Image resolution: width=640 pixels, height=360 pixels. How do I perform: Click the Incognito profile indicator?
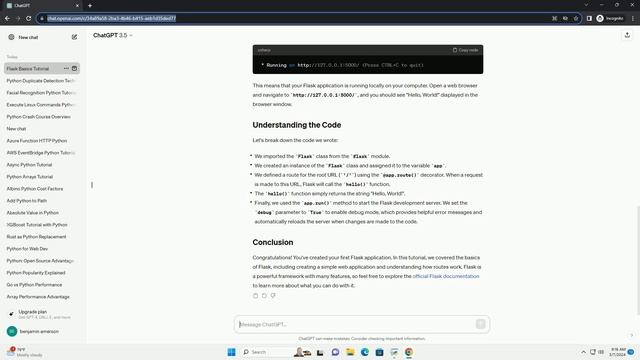coord(610,18)
